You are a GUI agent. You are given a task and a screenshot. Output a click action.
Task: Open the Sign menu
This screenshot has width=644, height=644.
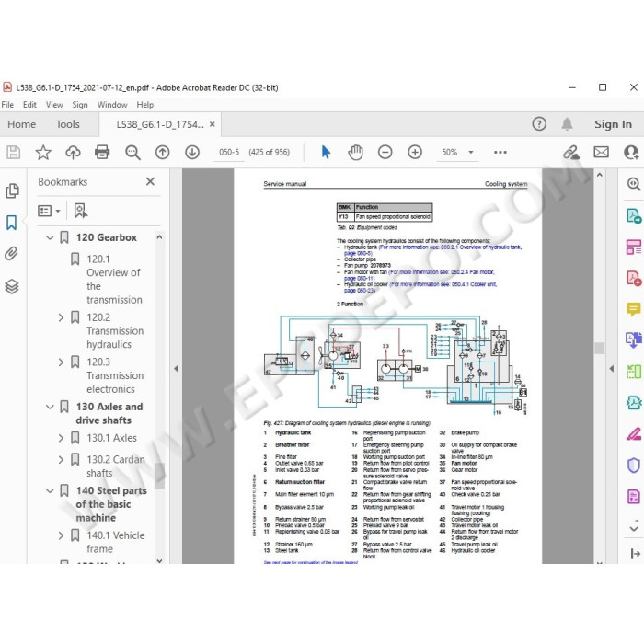click(x=80, y=105)
